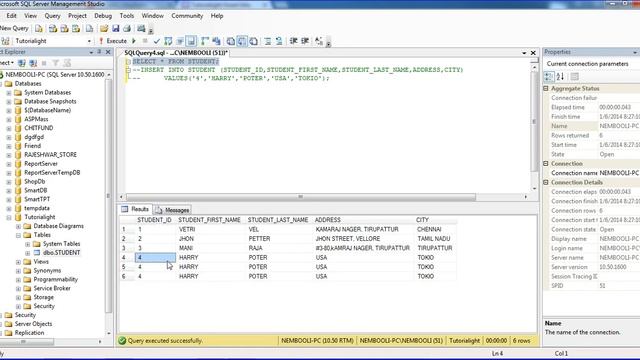Click the Object Explorer horizontal scrollbar
The width and height of the screenshot is (640, 360).
(27, 342)
